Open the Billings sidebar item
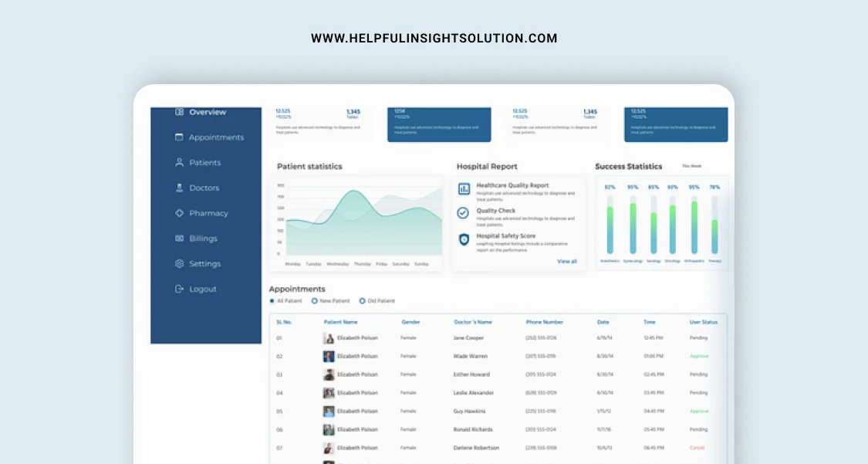This screenshot has height=464, width=868. tap(196, 238)
